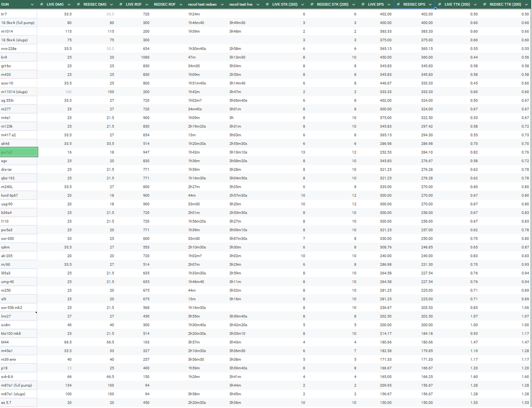
Task: Select the usg-90 gun cell
Action: [19, 203]
